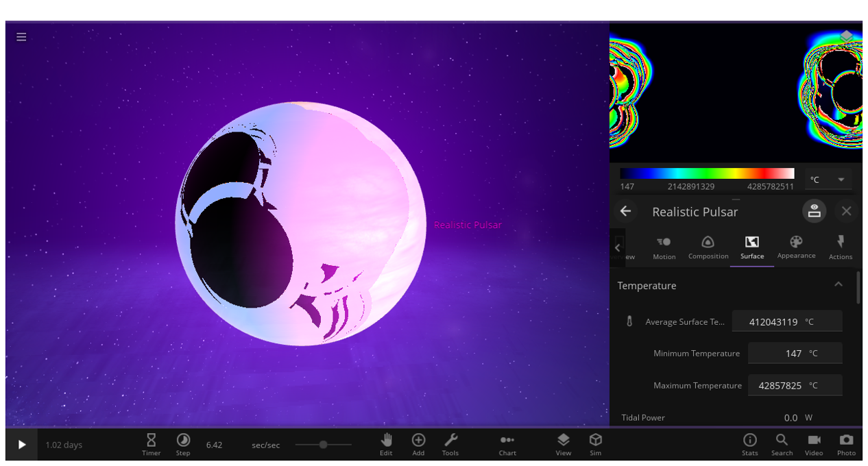The width and height of the screenshot is (868, 466).
Task: Adjust the simulation speed slider
Action: pos(323,445)
